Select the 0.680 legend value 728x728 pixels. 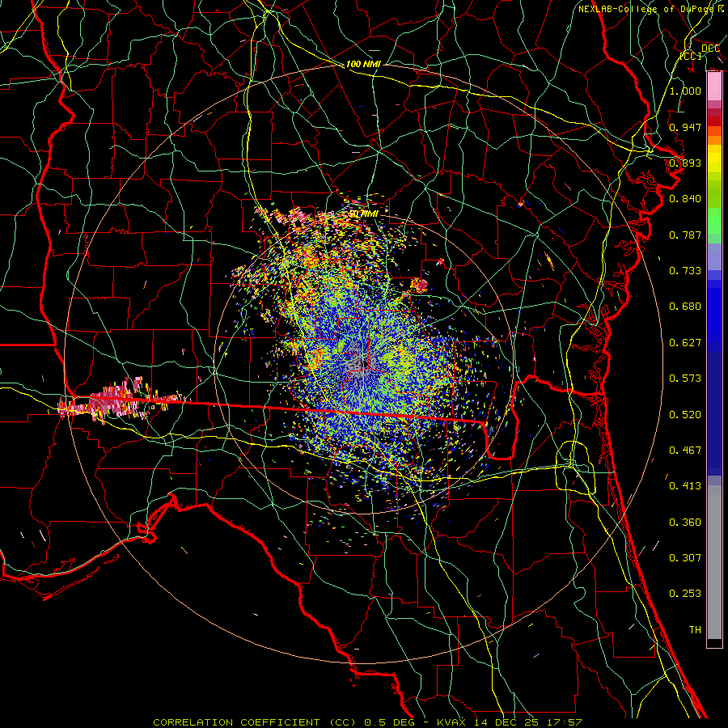[x=685, y=306]
